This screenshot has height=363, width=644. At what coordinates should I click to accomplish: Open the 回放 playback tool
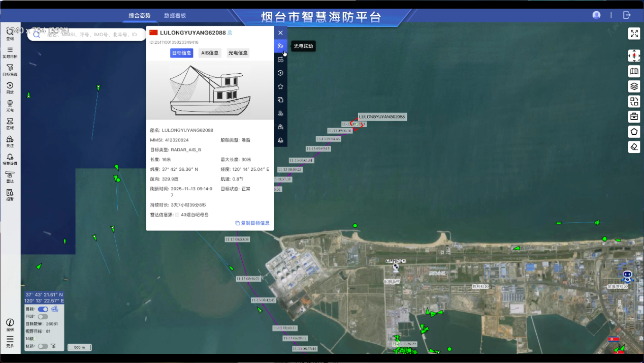click(10, 87)
